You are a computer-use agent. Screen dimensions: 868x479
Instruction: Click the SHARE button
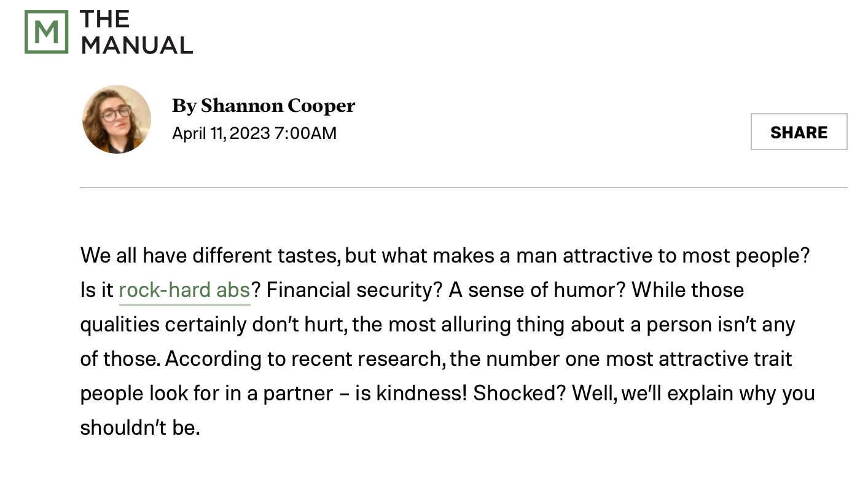(x=799, y=132)
